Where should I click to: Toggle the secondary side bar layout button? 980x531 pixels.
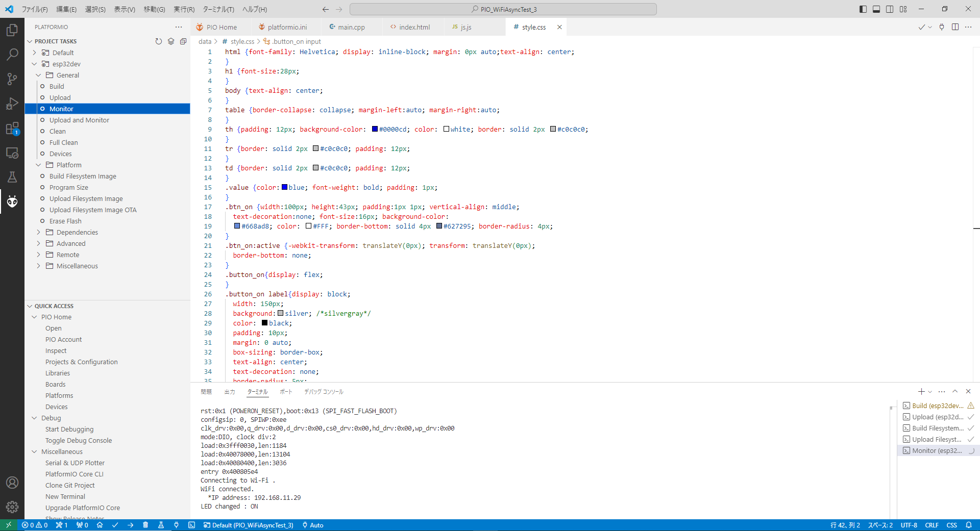pos(890,9)
